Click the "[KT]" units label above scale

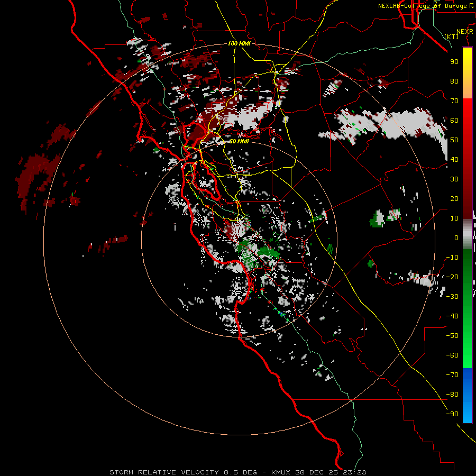(x=451, y=36)
